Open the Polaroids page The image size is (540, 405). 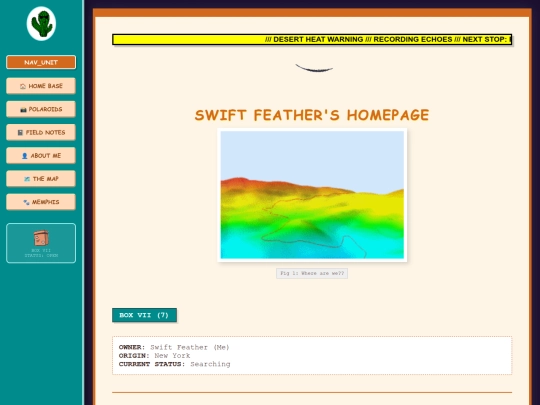point(41,109)
